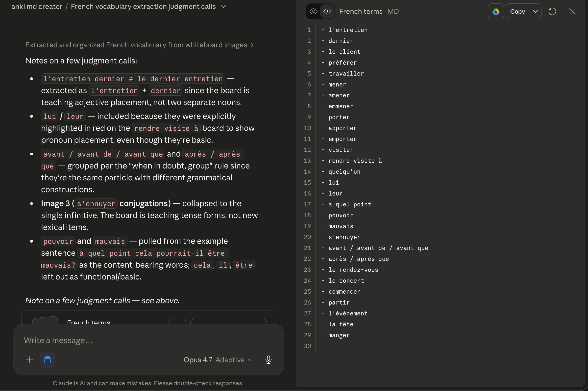Select line 1 "l'entretien"
The width and height of the screenshot is (588, 391).
(348, 30)
